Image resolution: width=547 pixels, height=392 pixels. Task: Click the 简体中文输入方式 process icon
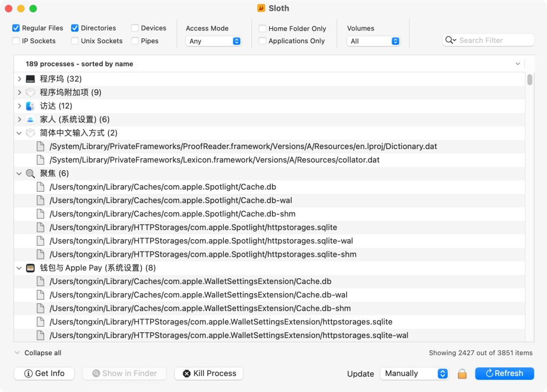coord(30,133)
